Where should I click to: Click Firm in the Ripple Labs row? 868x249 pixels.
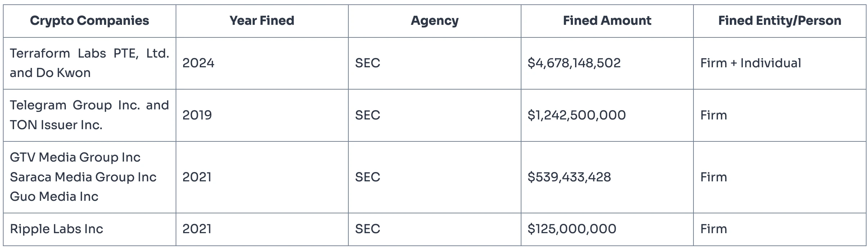[713, 229]
